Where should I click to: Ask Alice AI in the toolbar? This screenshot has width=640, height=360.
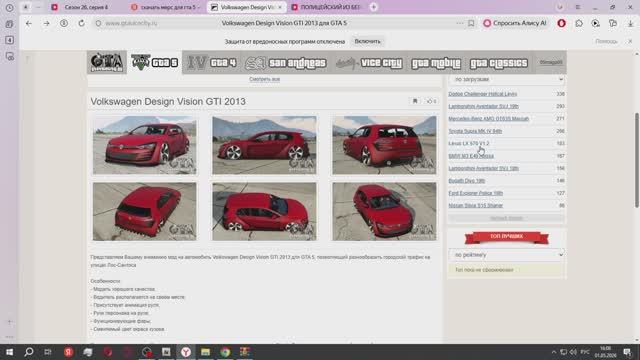click(515, 23)
